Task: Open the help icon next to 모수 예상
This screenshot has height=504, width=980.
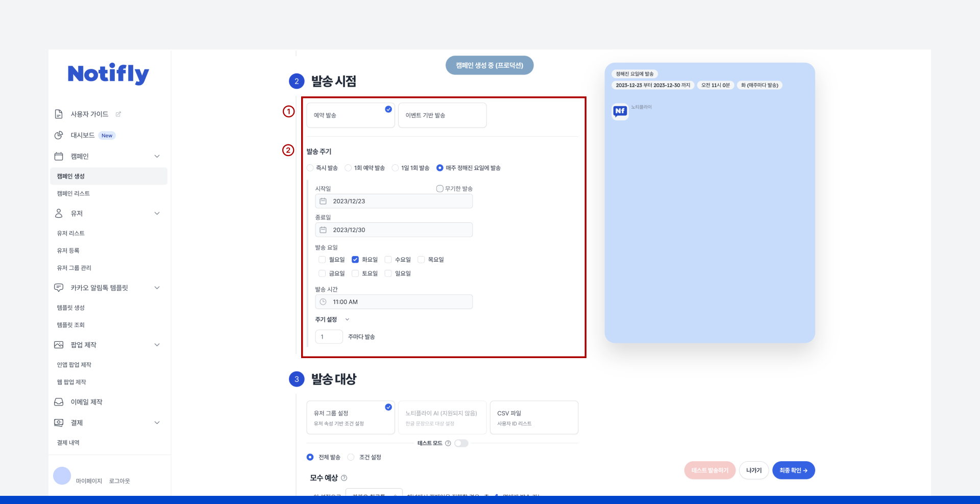Action: [345, 478]
